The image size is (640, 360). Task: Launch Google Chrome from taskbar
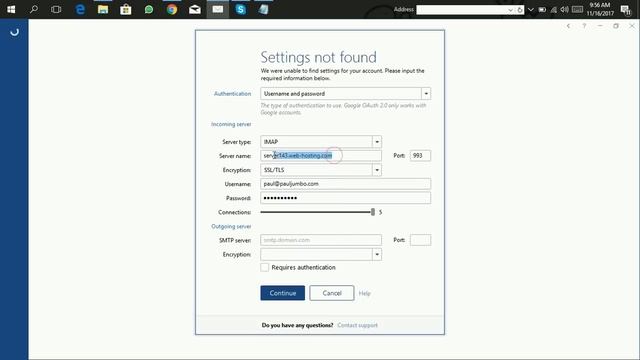172,9
